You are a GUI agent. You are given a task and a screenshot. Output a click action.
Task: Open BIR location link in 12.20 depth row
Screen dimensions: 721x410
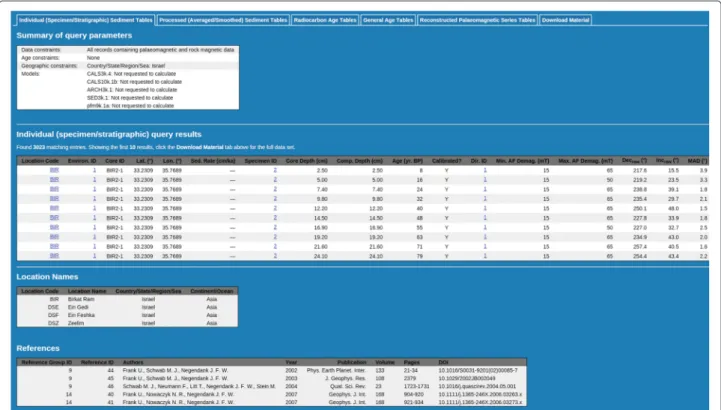(54, 208)
